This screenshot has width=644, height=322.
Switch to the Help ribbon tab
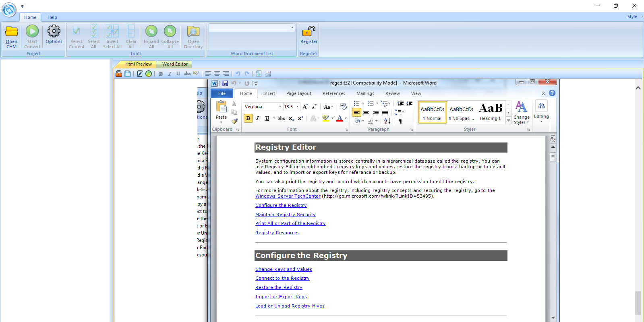(52, 17)
